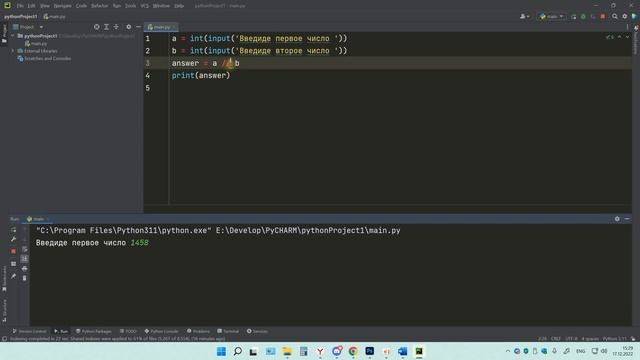Click pythonProject1 breadcrumb in navigation bar
640x360 pixels.
(x=20, y=17)
